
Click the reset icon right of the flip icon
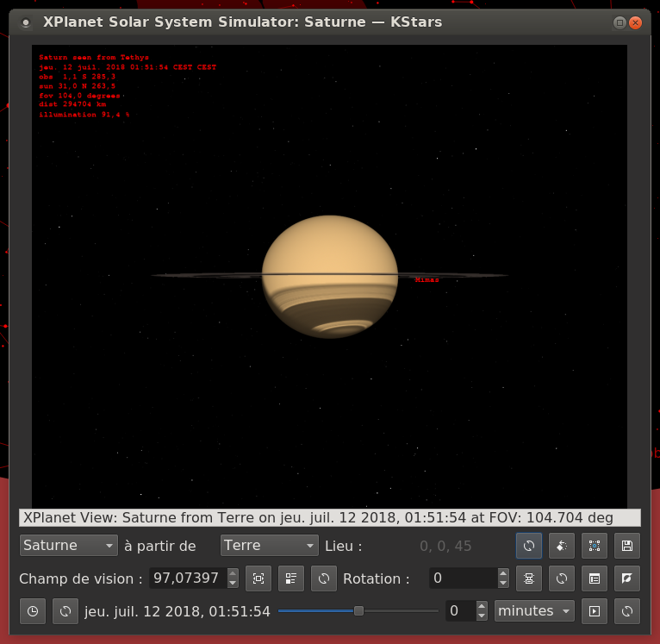point(562,578)
